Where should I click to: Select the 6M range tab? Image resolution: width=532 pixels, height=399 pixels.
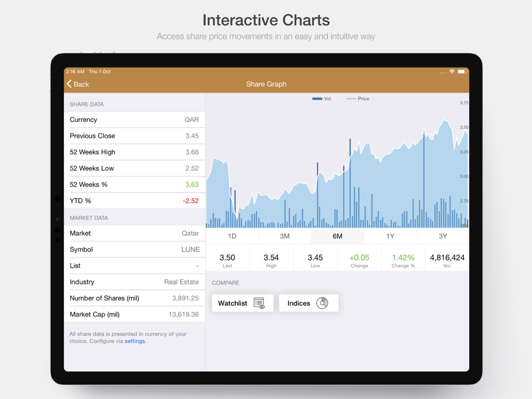(338, 236)
